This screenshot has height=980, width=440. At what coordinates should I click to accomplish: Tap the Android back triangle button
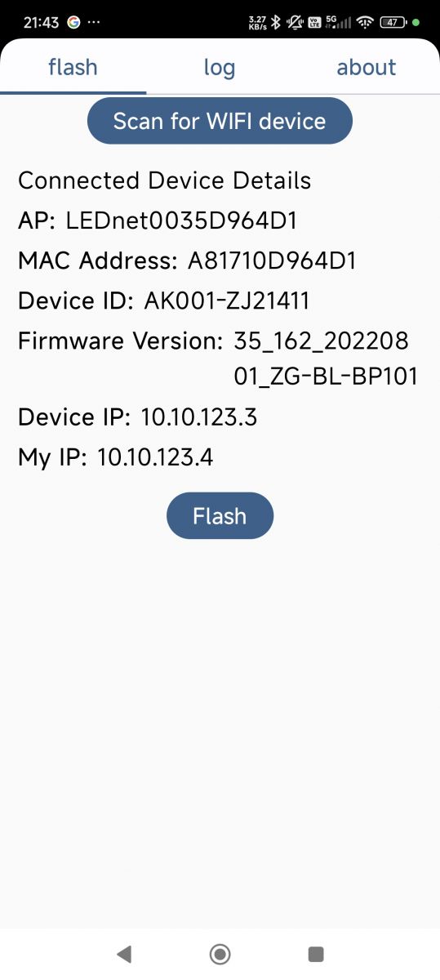[124, 953]
